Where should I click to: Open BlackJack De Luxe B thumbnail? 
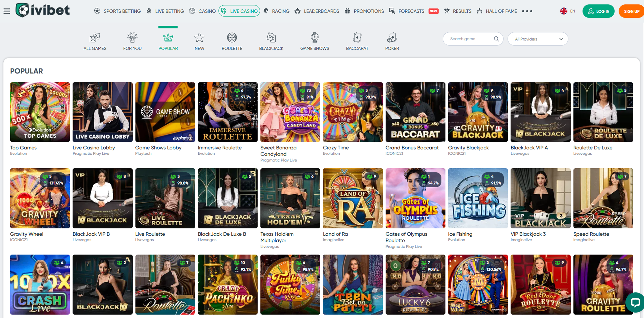point(227,198)
